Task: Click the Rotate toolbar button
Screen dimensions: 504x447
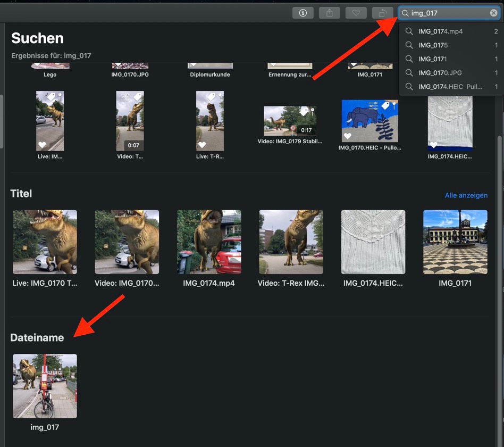Action: click(382, 13)
